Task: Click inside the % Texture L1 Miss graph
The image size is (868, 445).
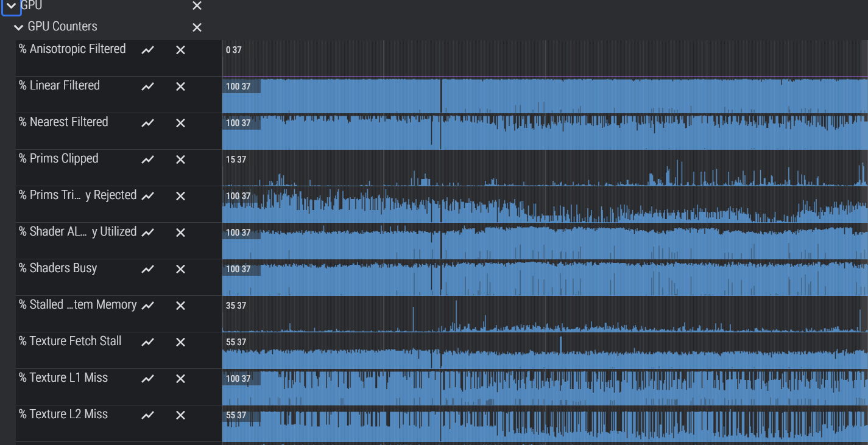Action: [x=545, y=387]
